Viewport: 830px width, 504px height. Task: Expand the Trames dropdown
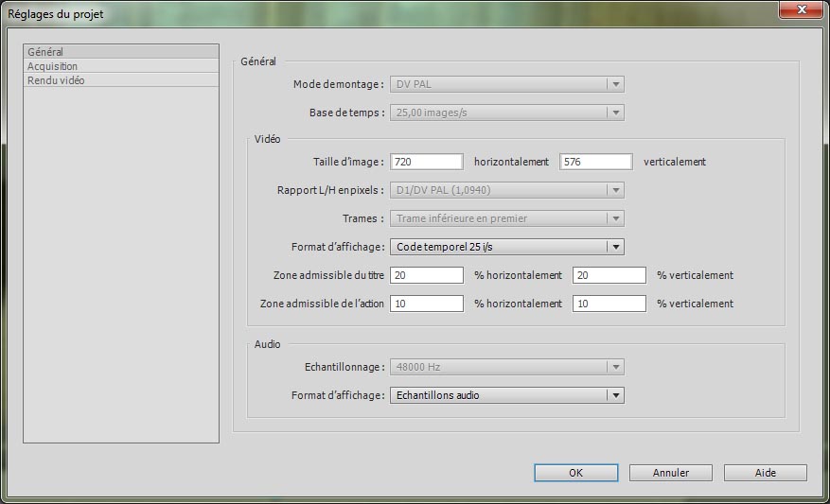[507, 218]
